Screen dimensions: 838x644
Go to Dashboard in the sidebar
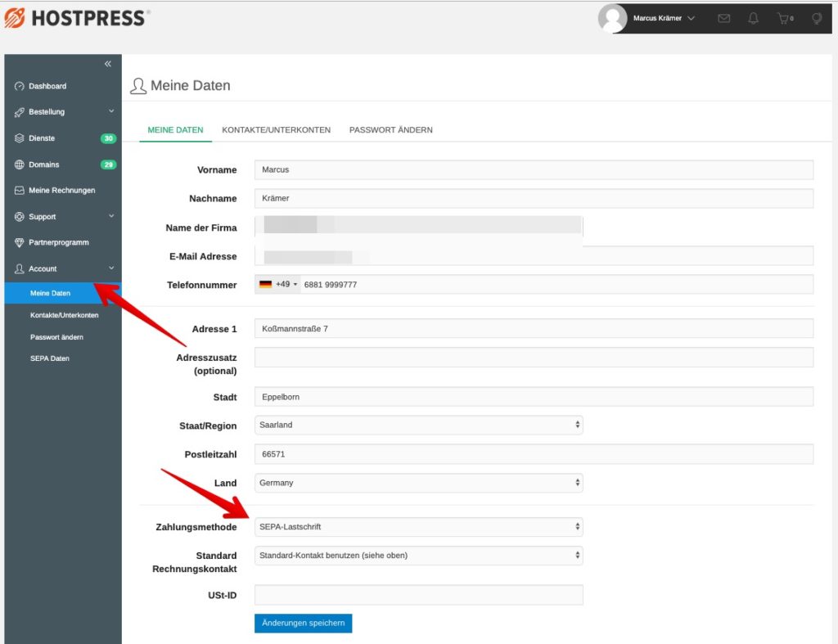click(47, 86)
